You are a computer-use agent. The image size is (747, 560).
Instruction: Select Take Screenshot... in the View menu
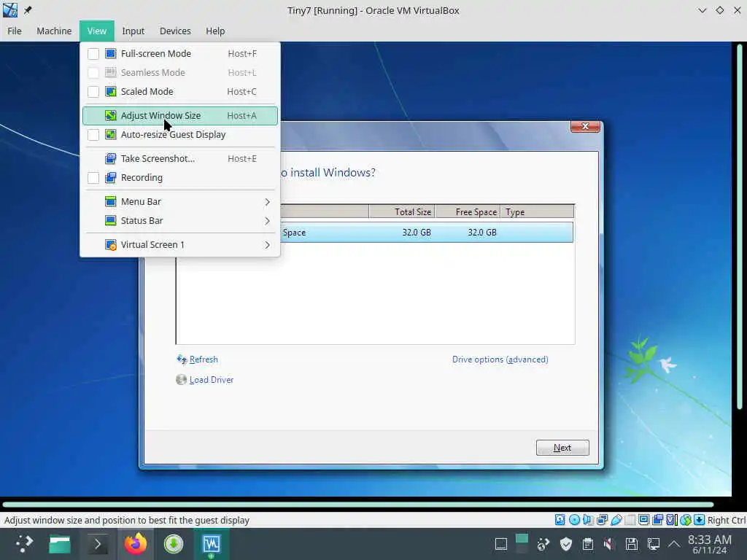tap(180, 158)
